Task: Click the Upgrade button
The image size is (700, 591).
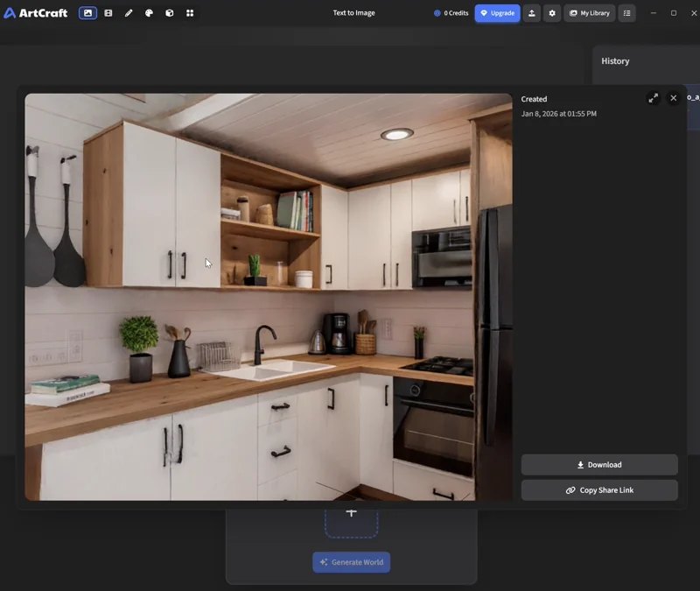Action: (x=497, y=13)
